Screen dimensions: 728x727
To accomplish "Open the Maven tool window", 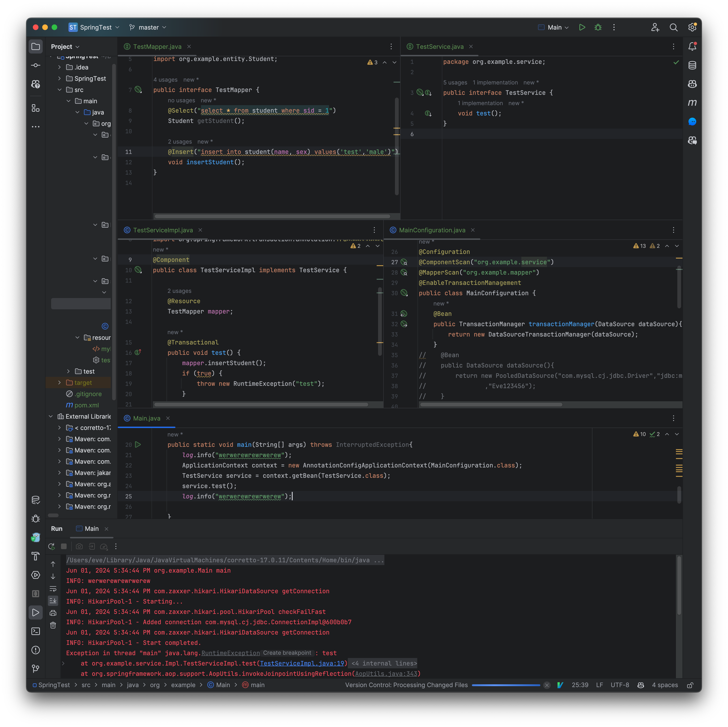I will (692, 103).
